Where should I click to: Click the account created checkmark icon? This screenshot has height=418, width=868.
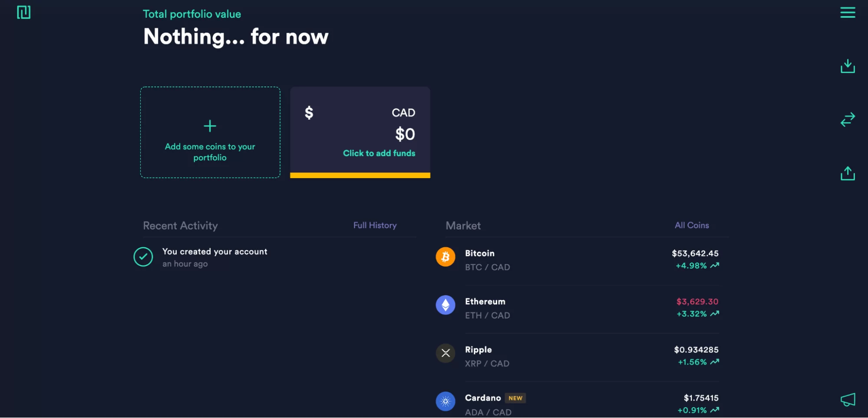[x=143, y=257]
